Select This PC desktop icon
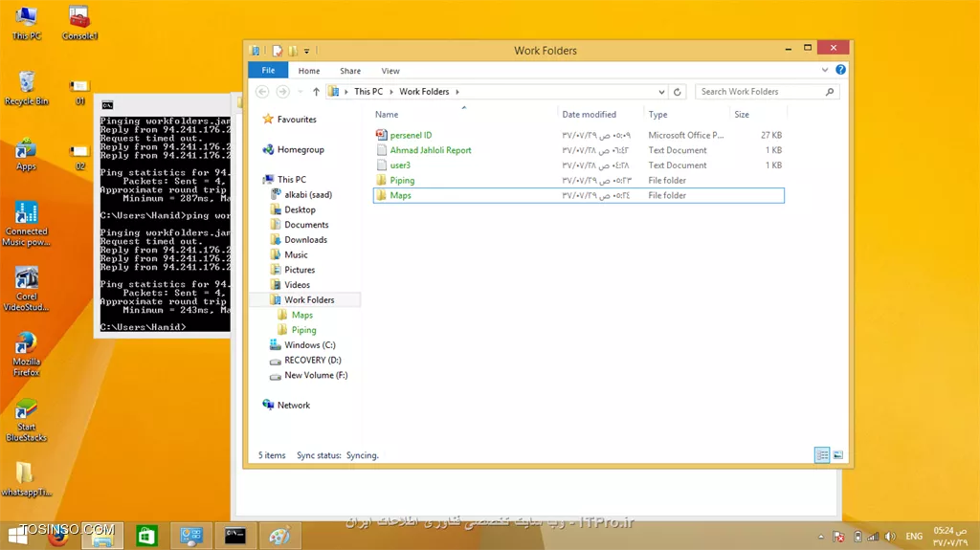The image size is (980, 550). (26, 23)
